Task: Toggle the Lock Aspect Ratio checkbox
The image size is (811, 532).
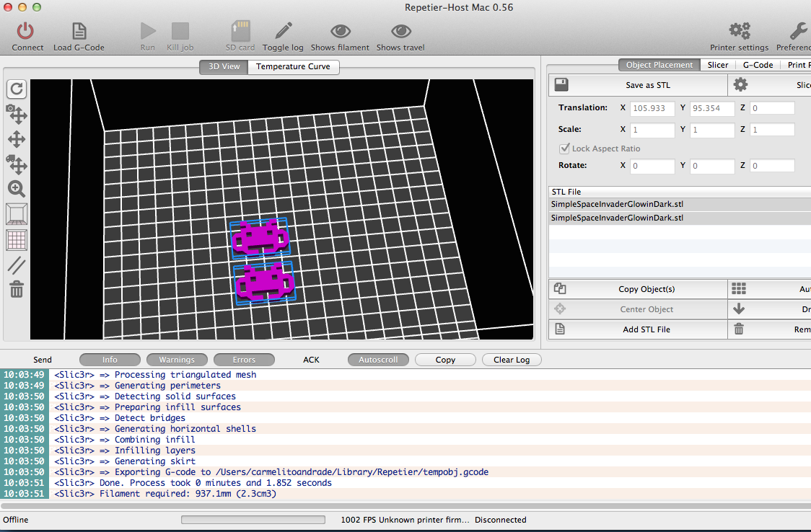Action: (565, 148)
